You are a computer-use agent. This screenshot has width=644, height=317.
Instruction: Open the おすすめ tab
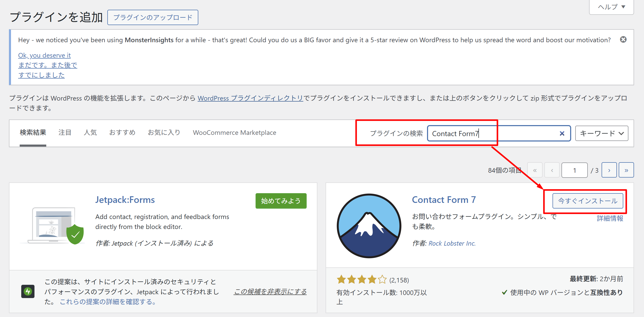pyautogui.click(x=122, y=133)
